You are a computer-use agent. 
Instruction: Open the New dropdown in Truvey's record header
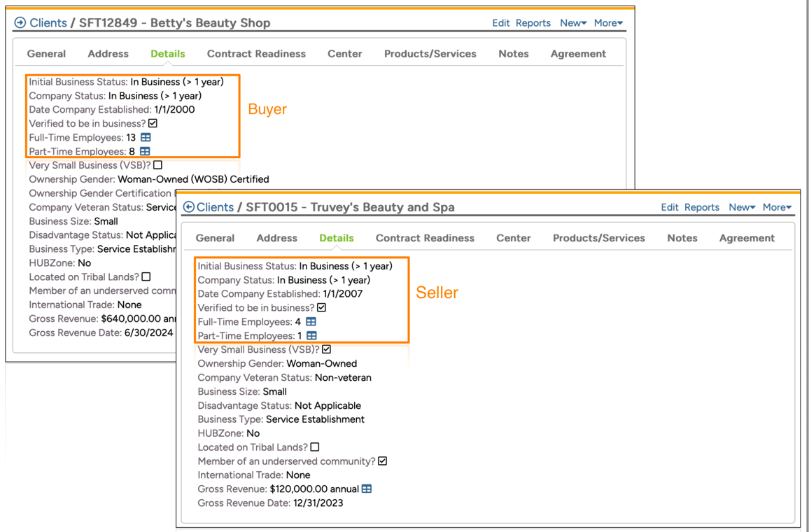click(x=742, y=207)
